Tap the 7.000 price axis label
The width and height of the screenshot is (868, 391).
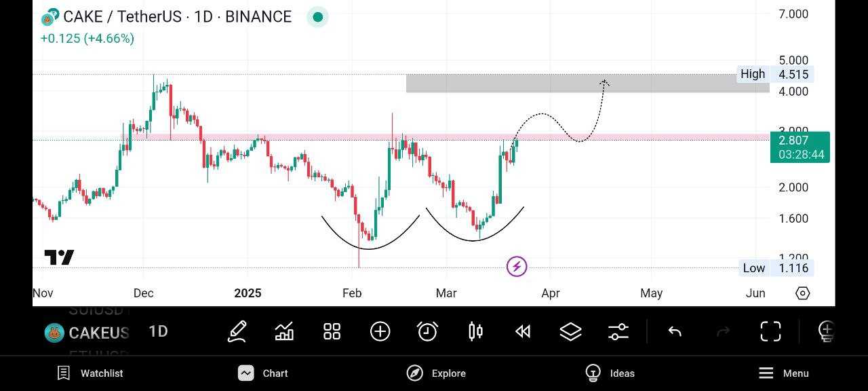[793, 14]
